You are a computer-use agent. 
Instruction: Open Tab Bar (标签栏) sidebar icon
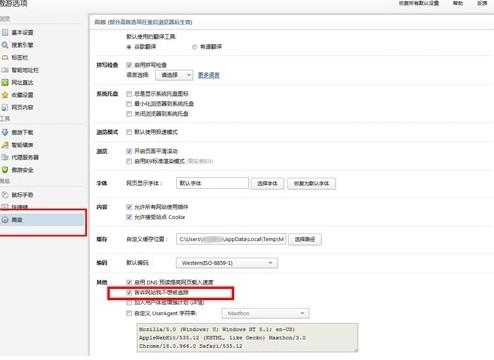(x=5, y=57)
